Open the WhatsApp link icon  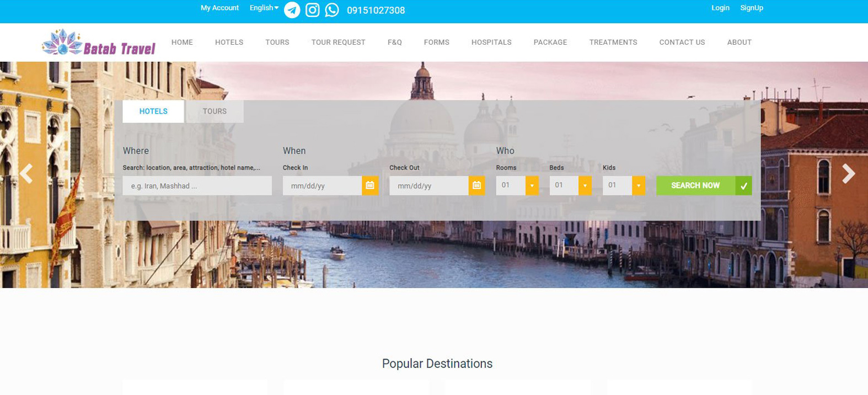point(332,10)
